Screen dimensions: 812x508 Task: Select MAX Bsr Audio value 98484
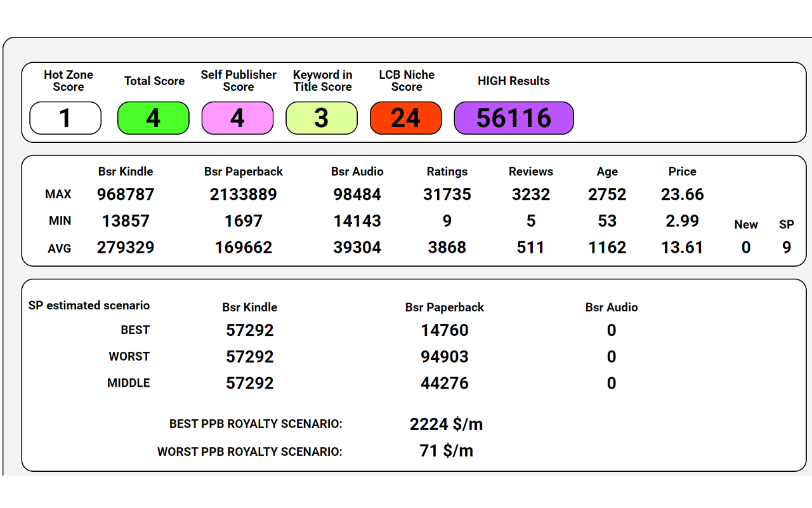357,194
